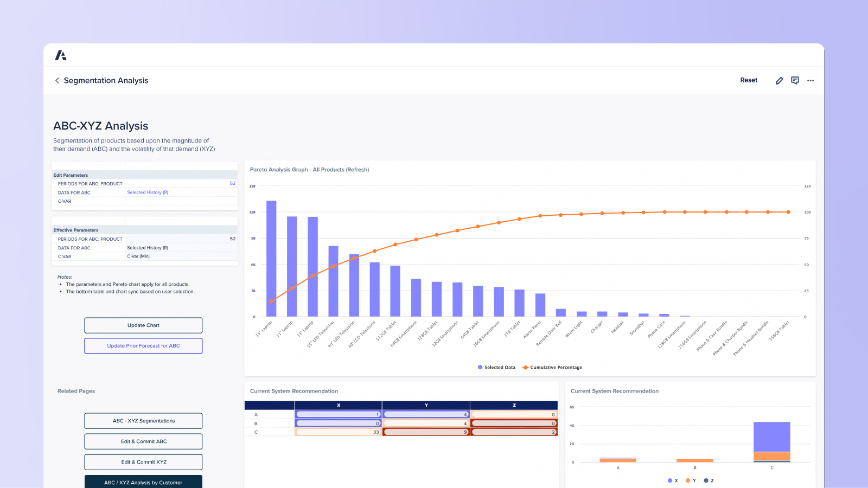This screenshot has height=488, width=868.
Task: Click Update Prior Forecast for ABC
Action: [143, 345]
